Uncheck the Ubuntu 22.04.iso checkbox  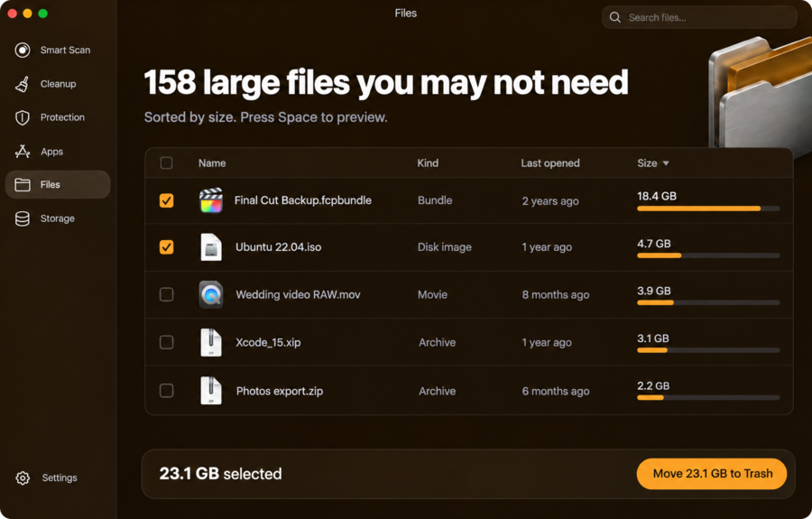(x=166, y=247)
